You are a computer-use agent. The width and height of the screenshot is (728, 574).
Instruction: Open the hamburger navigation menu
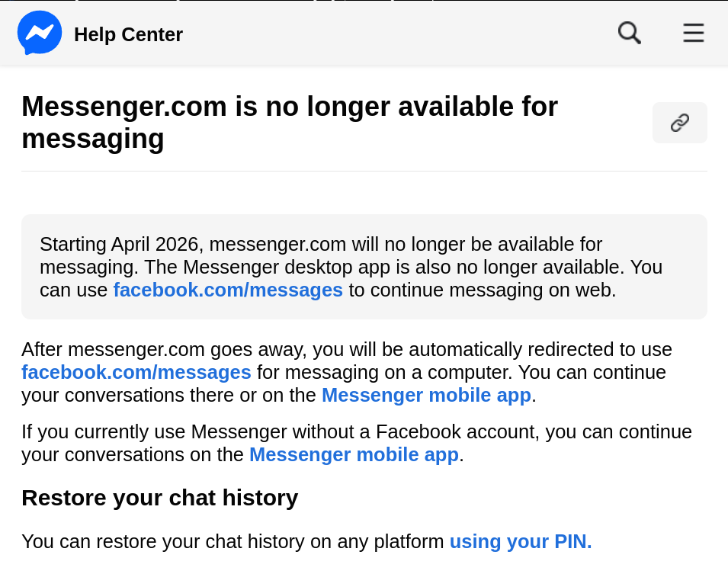tap(693, 33)
